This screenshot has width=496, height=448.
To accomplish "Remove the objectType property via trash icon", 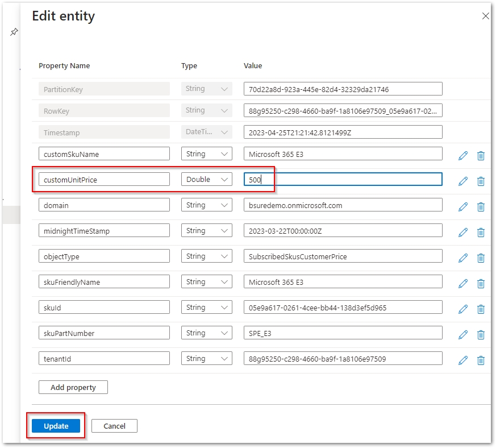I will tap(481, 258).
